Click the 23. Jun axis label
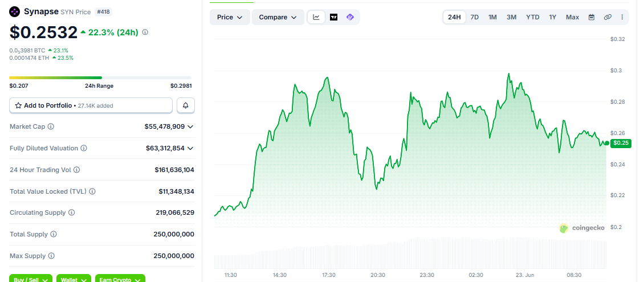Viewport: 644px width, 282px height. click(525, 275)
